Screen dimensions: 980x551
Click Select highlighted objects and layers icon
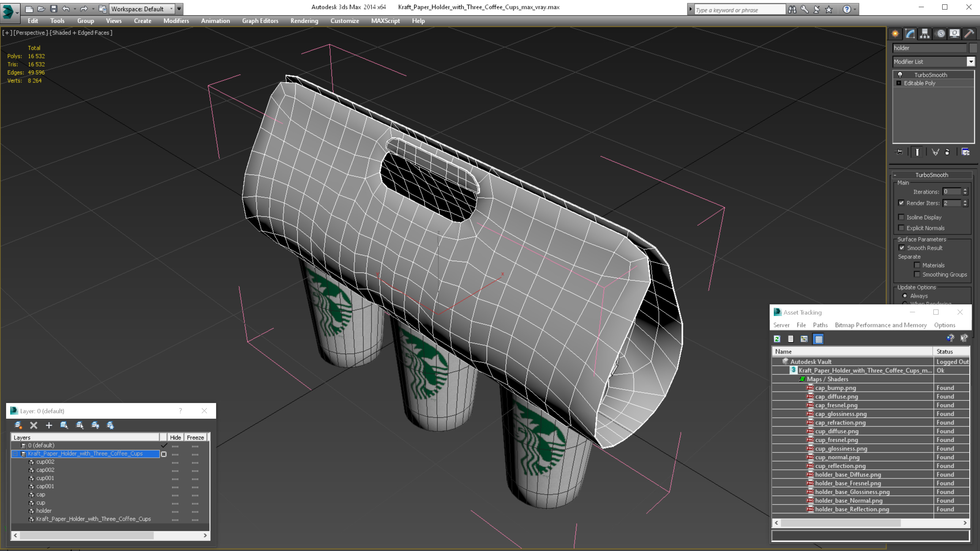pos(64,425)
